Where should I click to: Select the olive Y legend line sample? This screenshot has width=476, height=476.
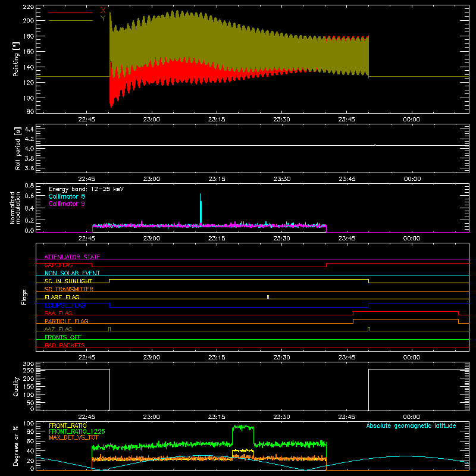(x=71, y=21)
